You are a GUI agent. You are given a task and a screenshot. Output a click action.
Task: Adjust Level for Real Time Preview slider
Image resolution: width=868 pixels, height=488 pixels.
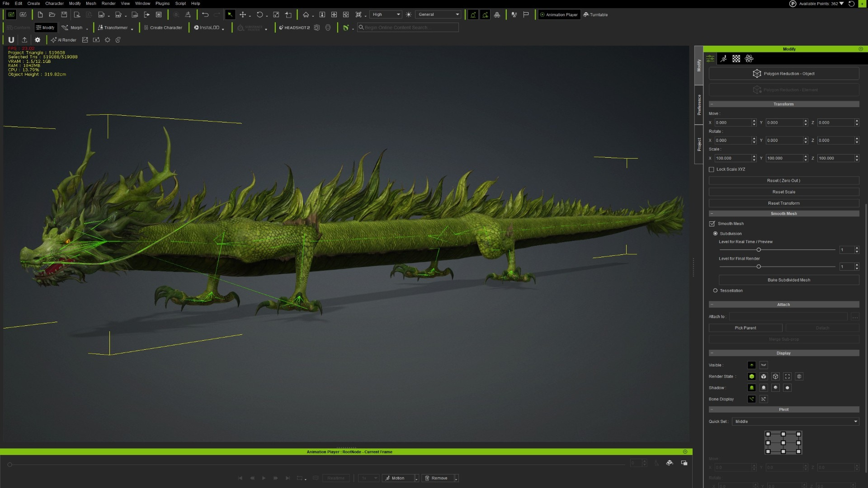coord(759,250)
